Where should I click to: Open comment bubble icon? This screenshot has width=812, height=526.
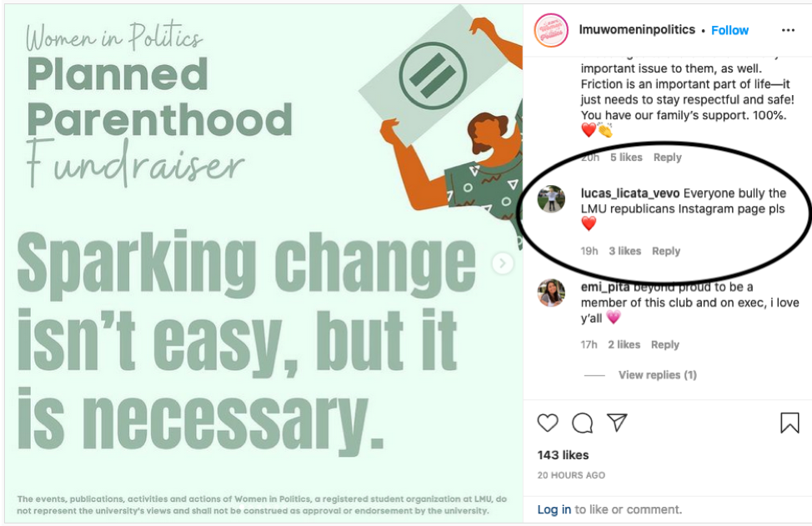click(582, 423)
